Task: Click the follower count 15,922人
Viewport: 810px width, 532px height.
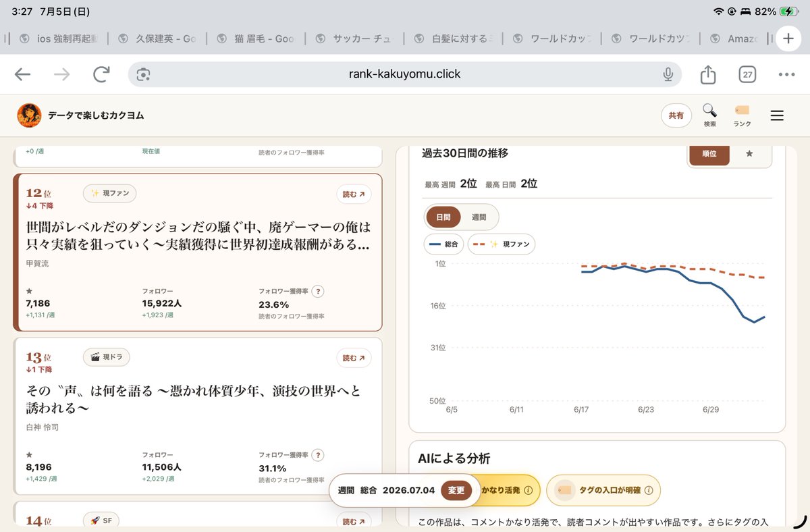Action: (161, 304)
